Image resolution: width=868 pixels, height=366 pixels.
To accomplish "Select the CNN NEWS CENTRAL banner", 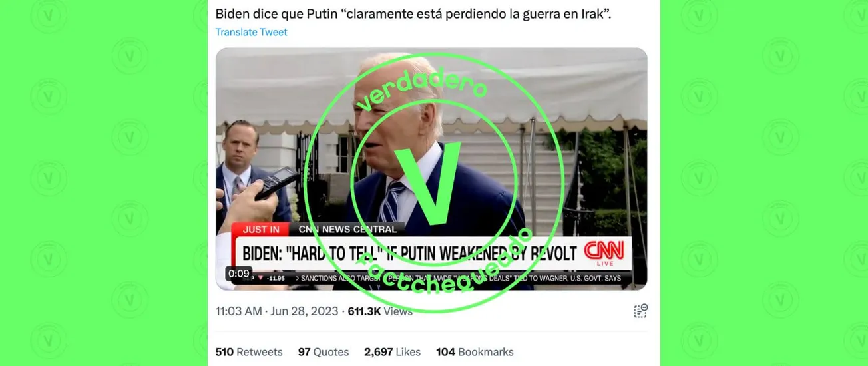I will coord(347,229).
